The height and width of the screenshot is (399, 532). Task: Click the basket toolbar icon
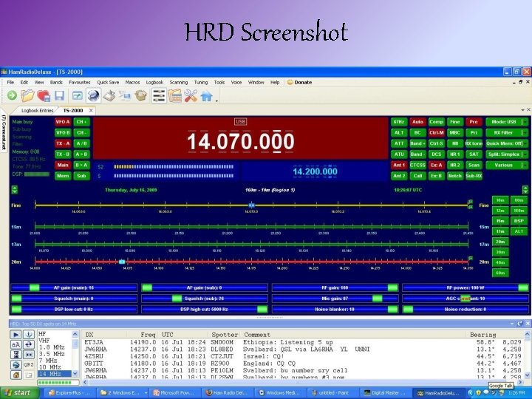(141, 96)
